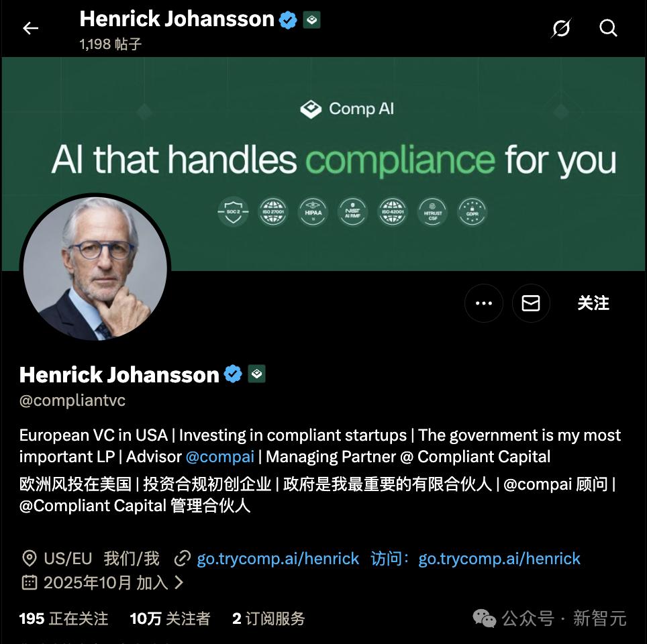
Task: Open the @compai mention in the bio
Action: tap(220, 457)
